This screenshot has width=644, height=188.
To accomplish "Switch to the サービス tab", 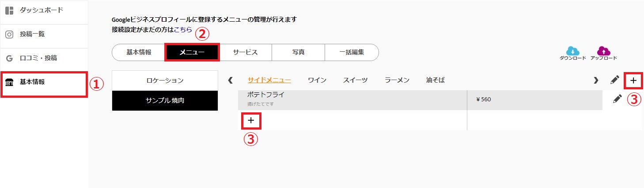I will [x=245, y=52].
